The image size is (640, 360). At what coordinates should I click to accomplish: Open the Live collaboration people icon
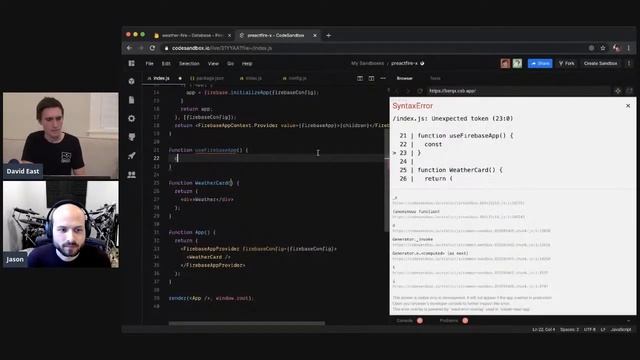(x=131, y=175)
